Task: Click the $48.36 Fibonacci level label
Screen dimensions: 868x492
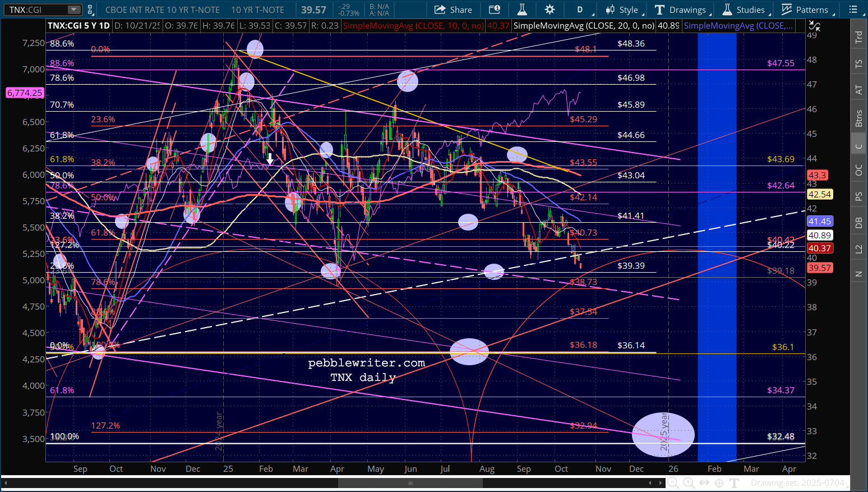Action: tap(631, 43)
